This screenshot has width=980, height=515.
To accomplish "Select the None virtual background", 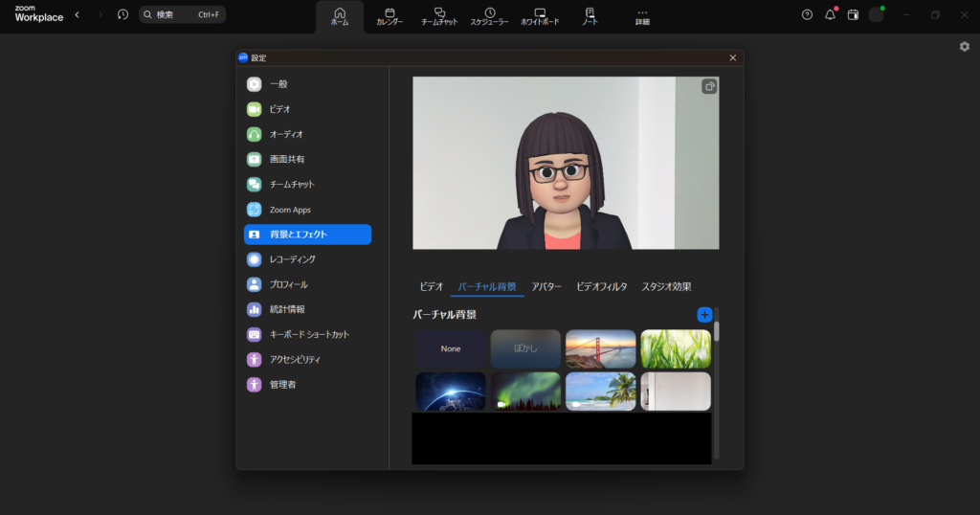I will [x=451, y=348].
